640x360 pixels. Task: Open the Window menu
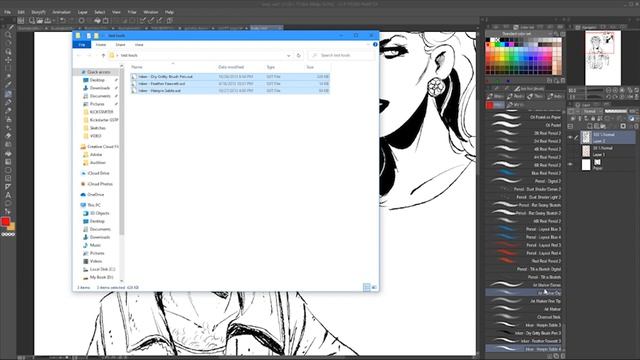click(151, 12)
